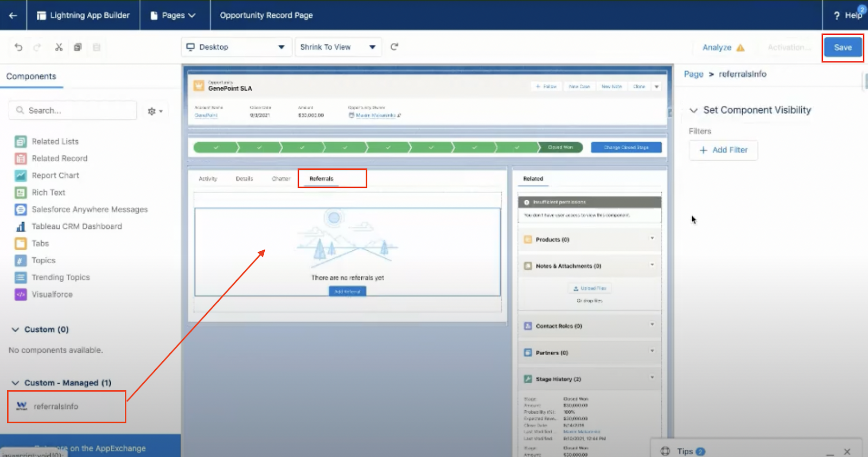
Task: Select the Visualforce component icon
Action: click(21, 294)
